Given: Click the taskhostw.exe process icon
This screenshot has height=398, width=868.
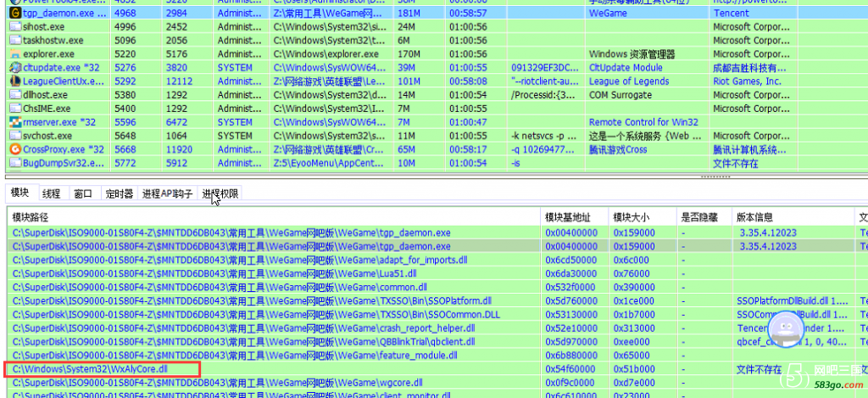Looking at the screenshot, I should tap(15, 40).
